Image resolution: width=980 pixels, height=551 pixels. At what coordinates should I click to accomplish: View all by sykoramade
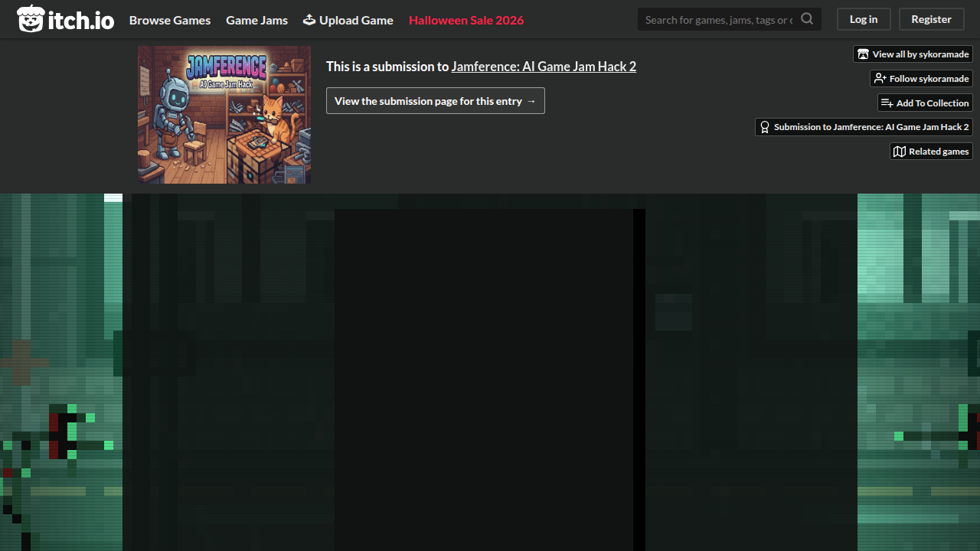click(x=913, y=54)
